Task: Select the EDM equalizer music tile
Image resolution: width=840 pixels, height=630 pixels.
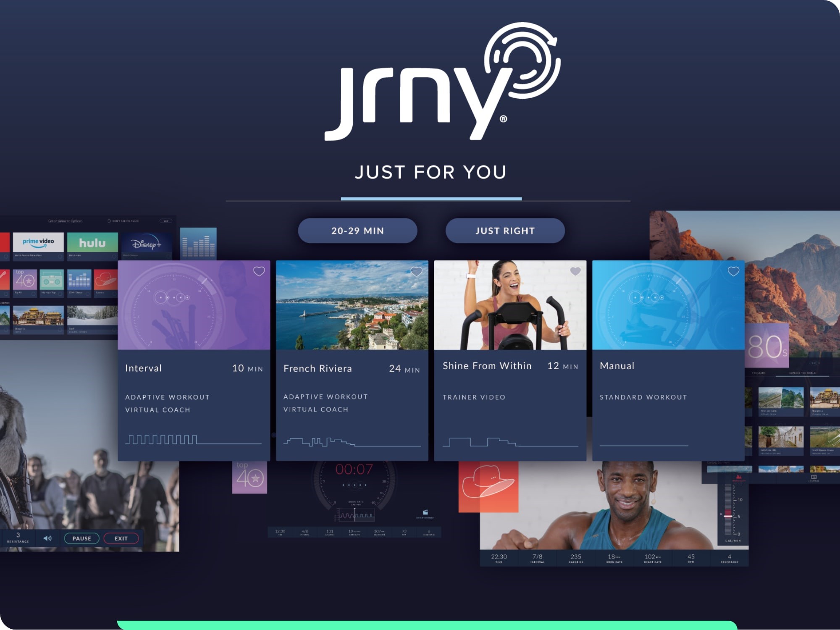Action: coord(79,280)
